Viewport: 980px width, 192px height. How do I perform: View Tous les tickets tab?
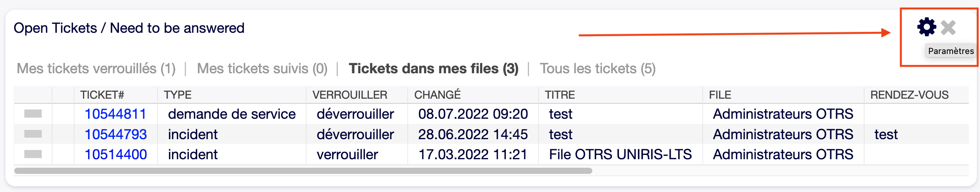pos(597,69)
